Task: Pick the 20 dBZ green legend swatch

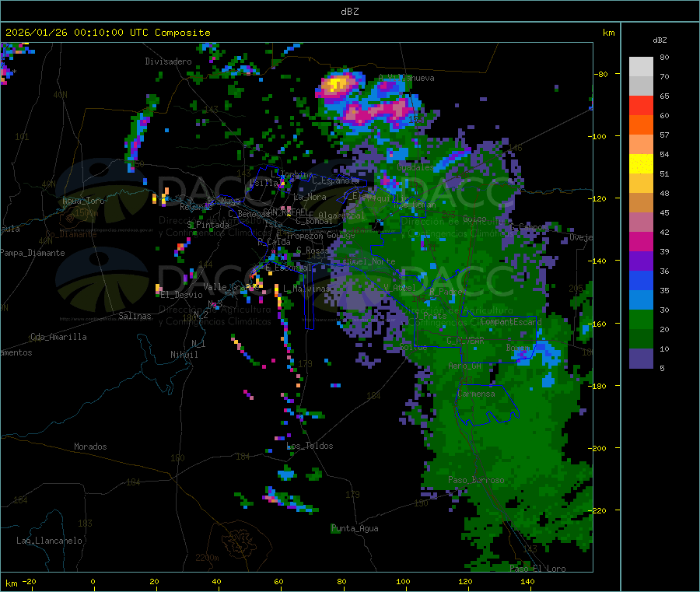Action: (641, 319)
